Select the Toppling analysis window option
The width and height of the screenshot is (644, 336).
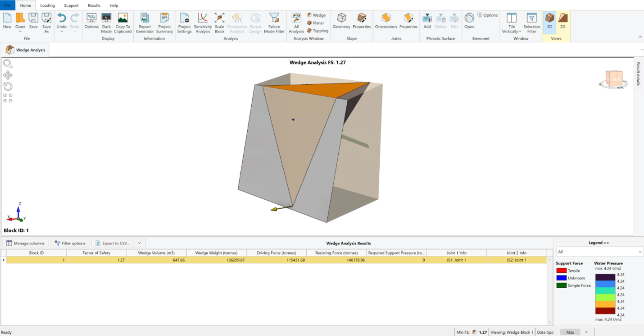317,31
